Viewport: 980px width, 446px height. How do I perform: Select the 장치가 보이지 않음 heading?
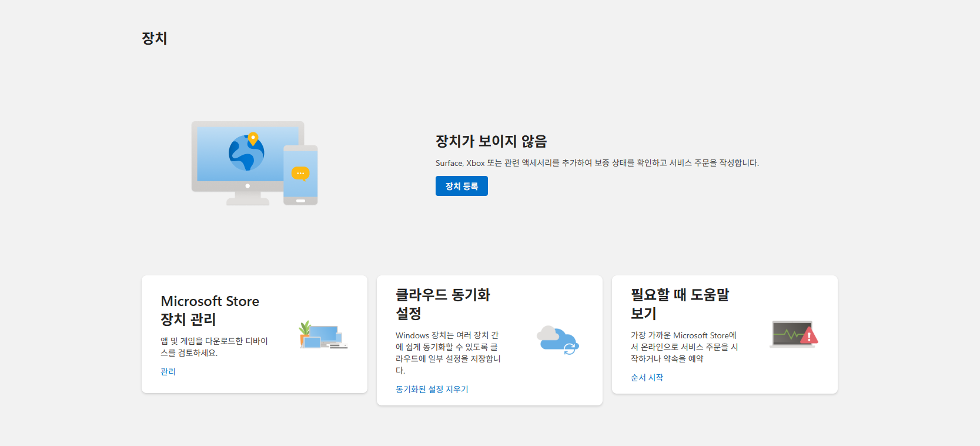pos(491,141)
